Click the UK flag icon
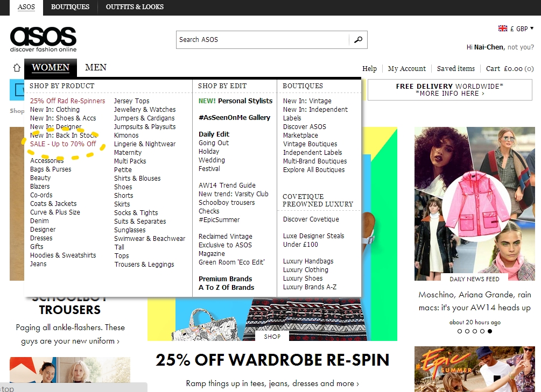 pyautogui.click(x=502, y=28)
